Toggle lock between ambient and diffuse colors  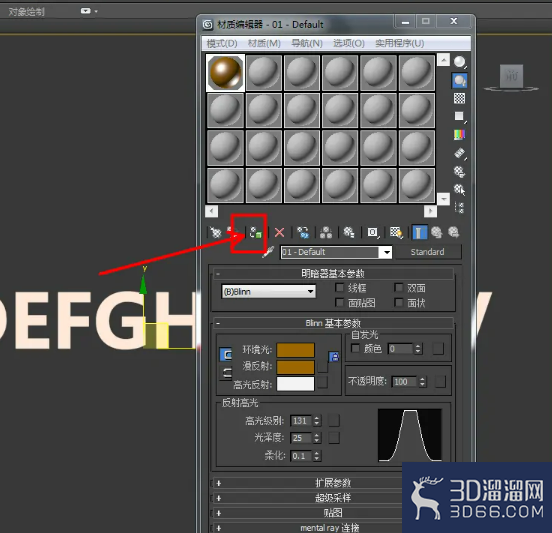[x=226, y=354]
